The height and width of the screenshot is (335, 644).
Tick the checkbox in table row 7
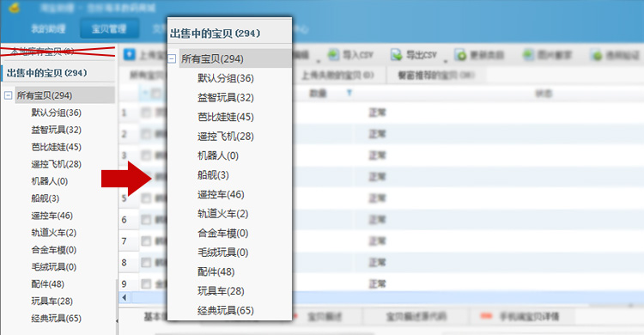[x=146, y=241]
